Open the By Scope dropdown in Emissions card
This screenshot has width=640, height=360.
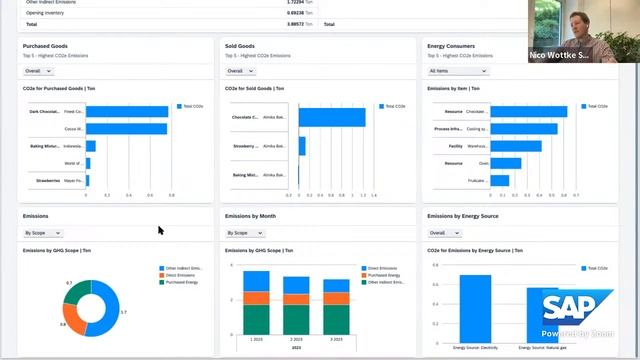(42, 233)
